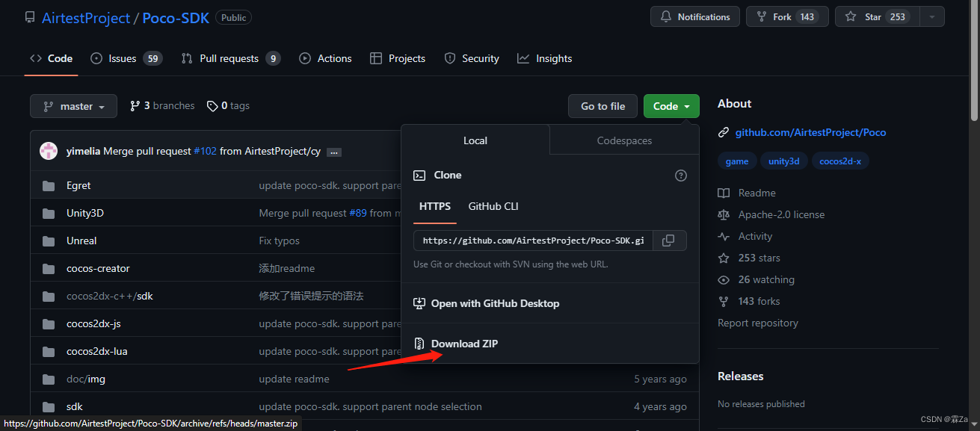The image size is (980, 431).
Task: Open the Security tab
Action: tap(472, 58)
